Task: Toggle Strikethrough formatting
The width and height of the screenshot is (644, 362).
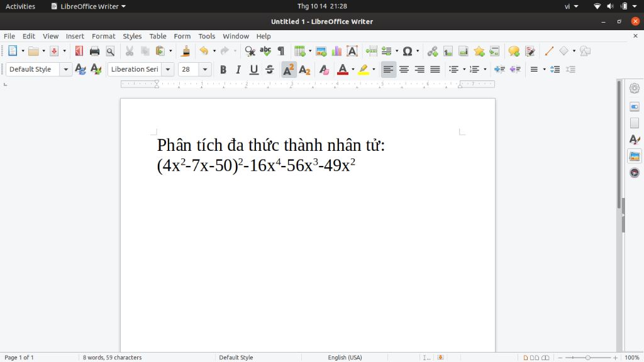Action: 269,69
